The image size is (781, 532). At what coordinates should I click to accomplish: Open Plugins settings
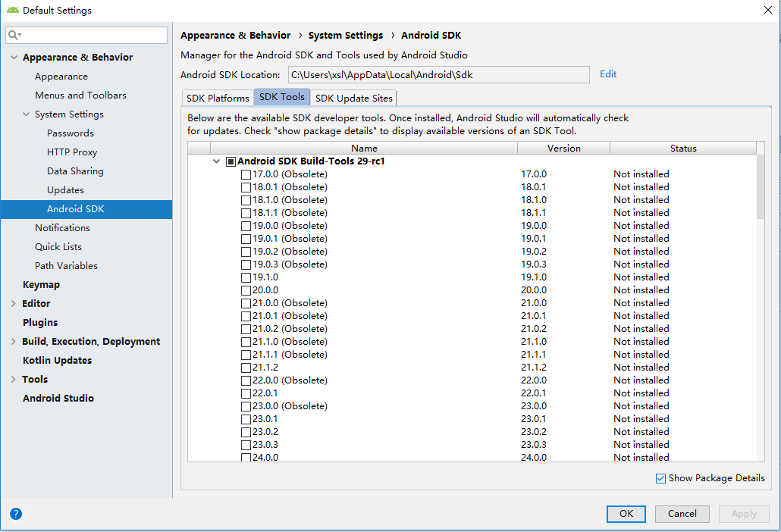tap(40, 323)
